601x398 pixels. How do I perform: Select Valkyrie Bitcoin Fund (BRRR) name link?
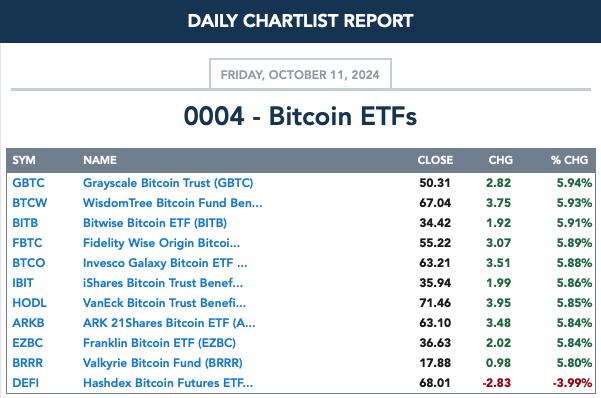[163, 362]
